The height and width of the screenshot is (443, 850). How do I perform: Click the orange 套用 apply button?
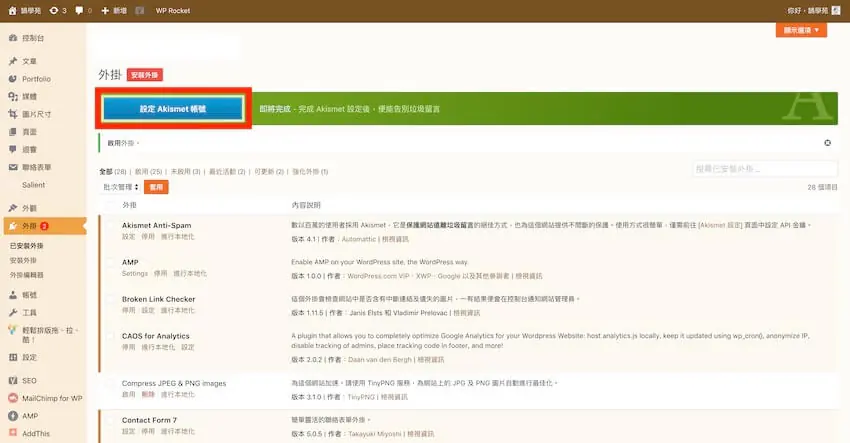tap(156, 187)
